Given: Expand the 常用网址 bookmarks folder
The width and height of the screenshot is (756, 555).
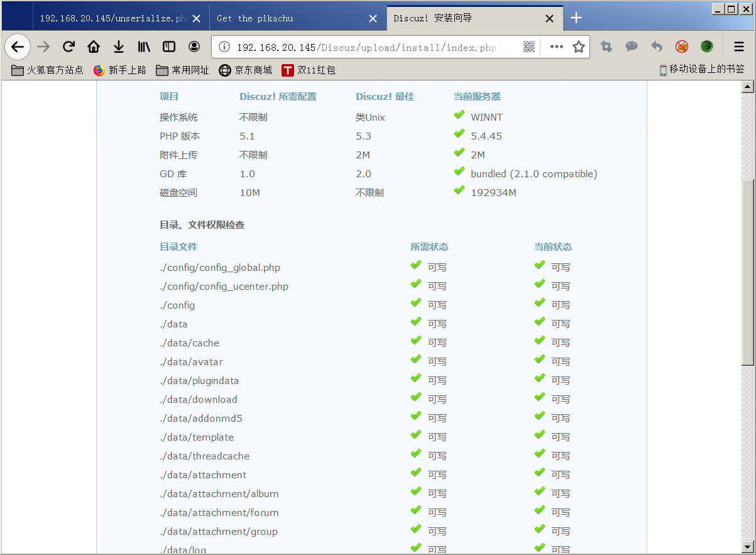Looking at the screenshot, I should coord(182,70).
